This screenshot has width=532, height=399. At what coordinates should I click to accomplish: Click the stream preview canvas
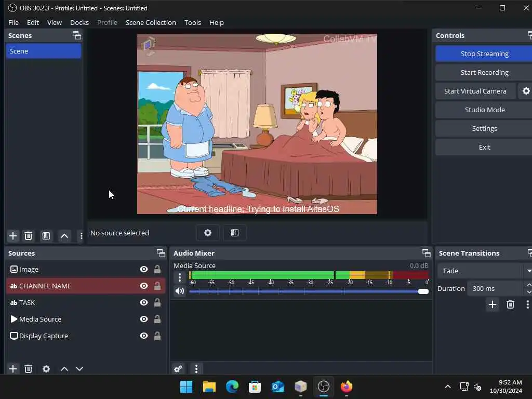pyautogui.click(x=257, y=124)
